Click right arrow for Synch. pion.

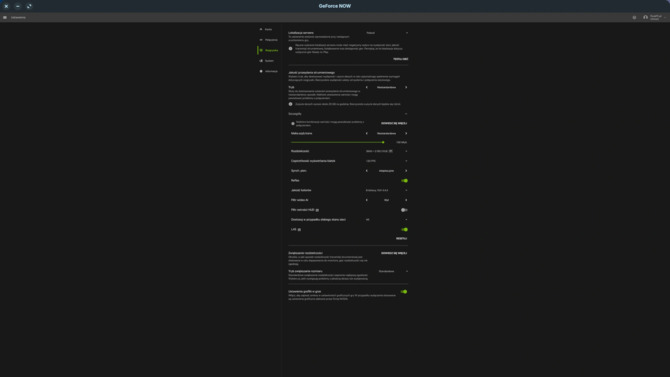pyautogui.click(x=406, y=171)
